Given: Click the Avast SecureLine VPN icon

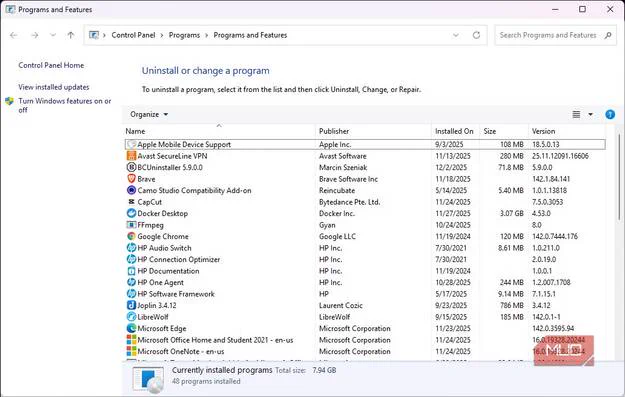Looking at the screenshot, I should [x=132, y=156].
